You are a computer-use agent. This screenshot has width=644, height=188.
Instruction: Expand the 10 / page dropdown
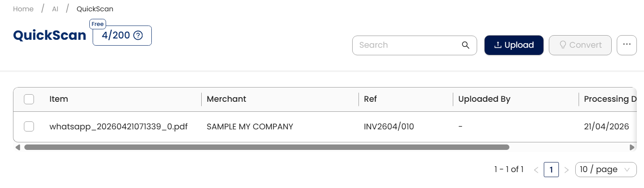606,170
